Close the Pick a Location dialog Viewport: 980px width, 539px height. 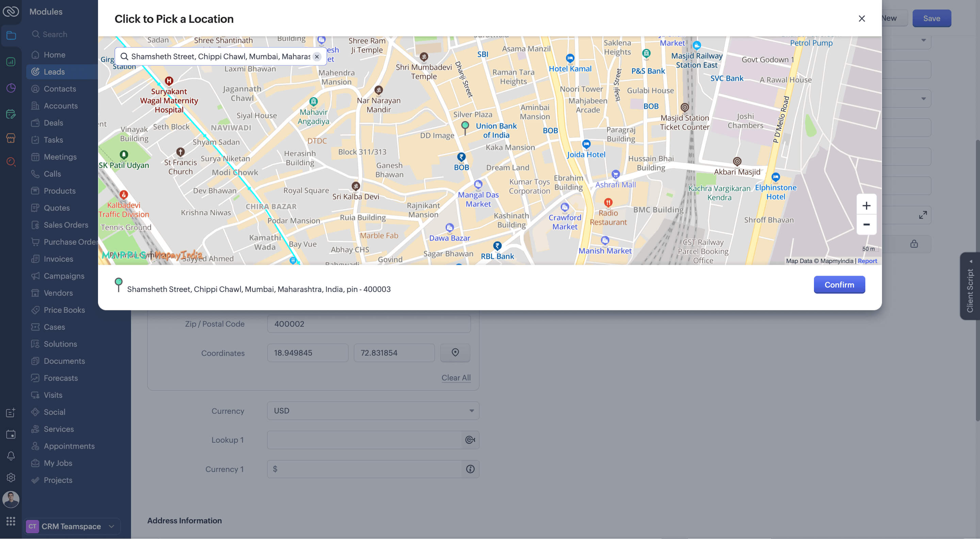861,19
